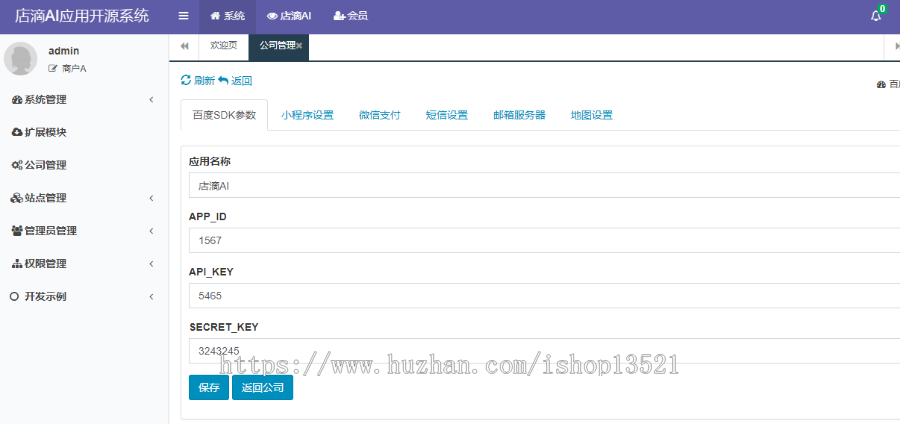This screenshot has height=424, width=900.
Task: Open the 会员 top menu
Action: [351, 17]
